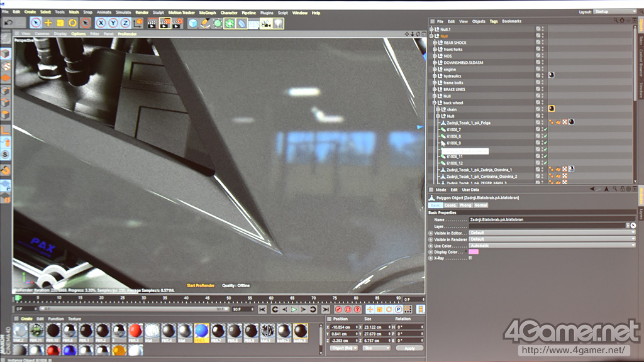Activate the Rotate tool
The height and width of the screenshot is (362, 644).
click(x=73, y=23)
